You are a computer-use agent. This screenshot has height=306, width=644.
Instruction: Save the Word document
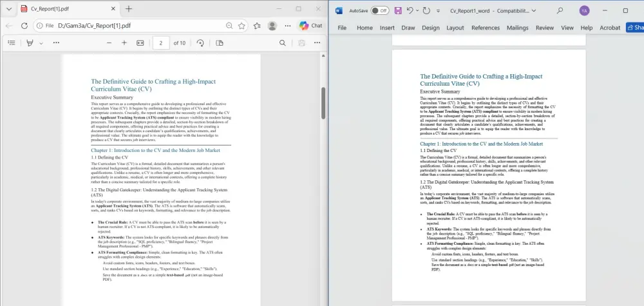397,11
